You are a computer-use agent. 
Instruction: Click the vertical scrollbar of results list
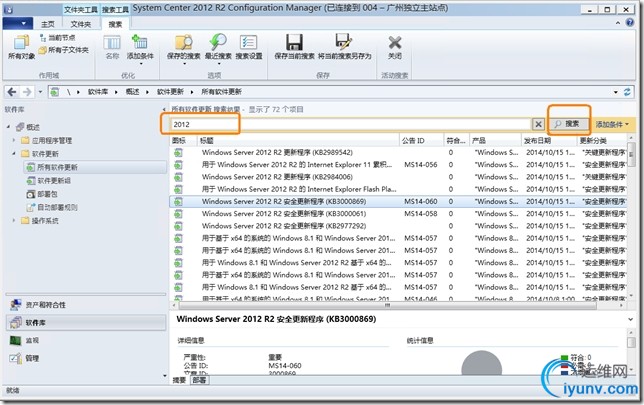point(631,154)
